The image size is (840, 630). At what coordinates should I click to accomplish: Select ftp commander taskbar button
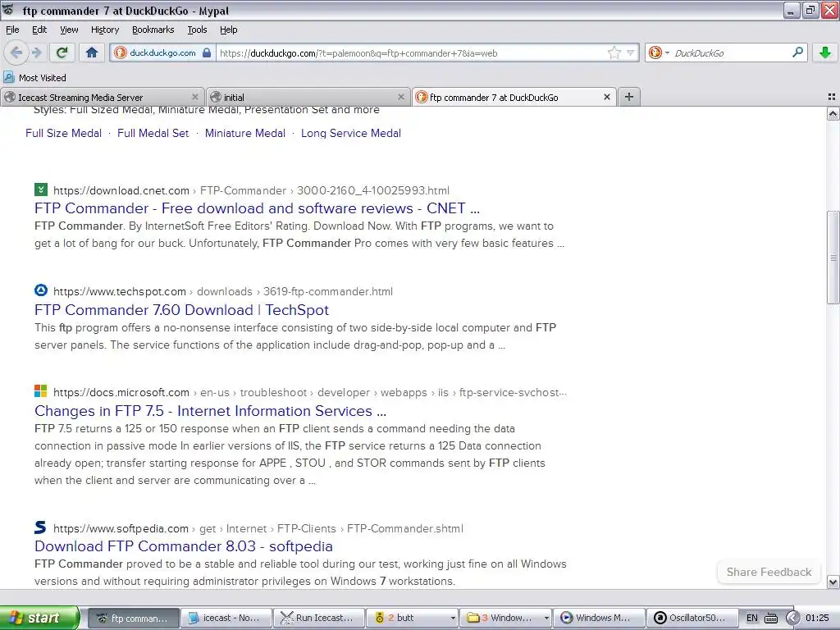[x=134, y=618]
